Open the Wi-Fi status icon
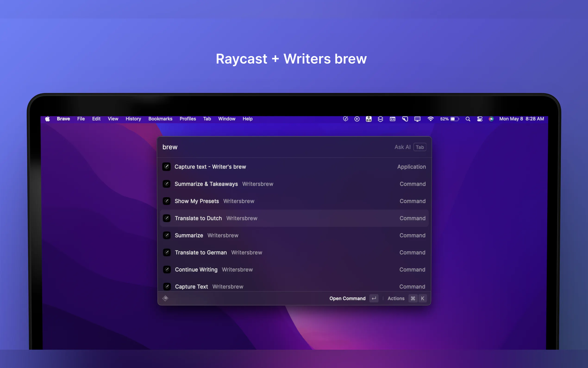The height and width of the screenshot is (368, 588). pyautogui.click(x=431, y=119)
